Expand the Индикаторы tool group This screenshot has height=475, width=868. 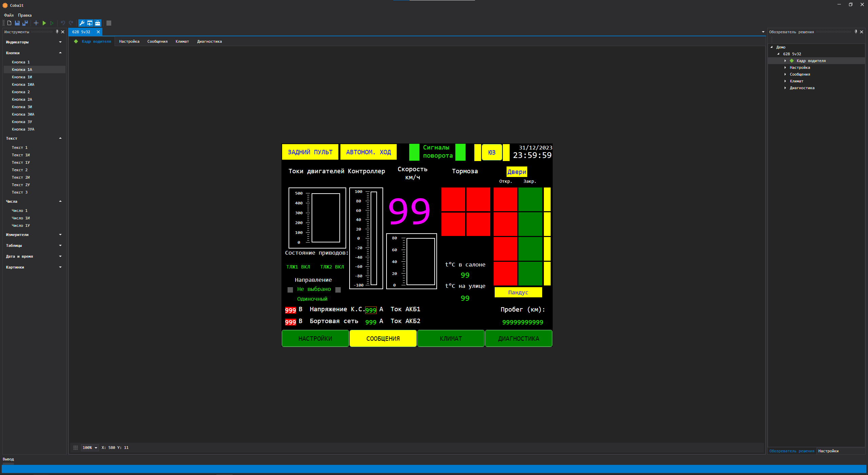60,42
